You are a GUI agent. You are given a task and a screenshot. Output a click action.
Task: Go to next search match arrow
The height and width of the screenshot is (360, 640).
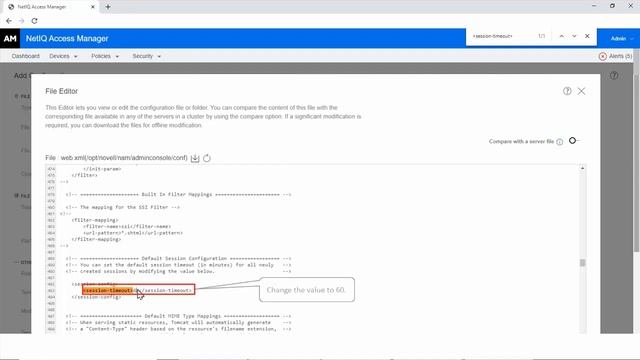click(x=574, y=36)
